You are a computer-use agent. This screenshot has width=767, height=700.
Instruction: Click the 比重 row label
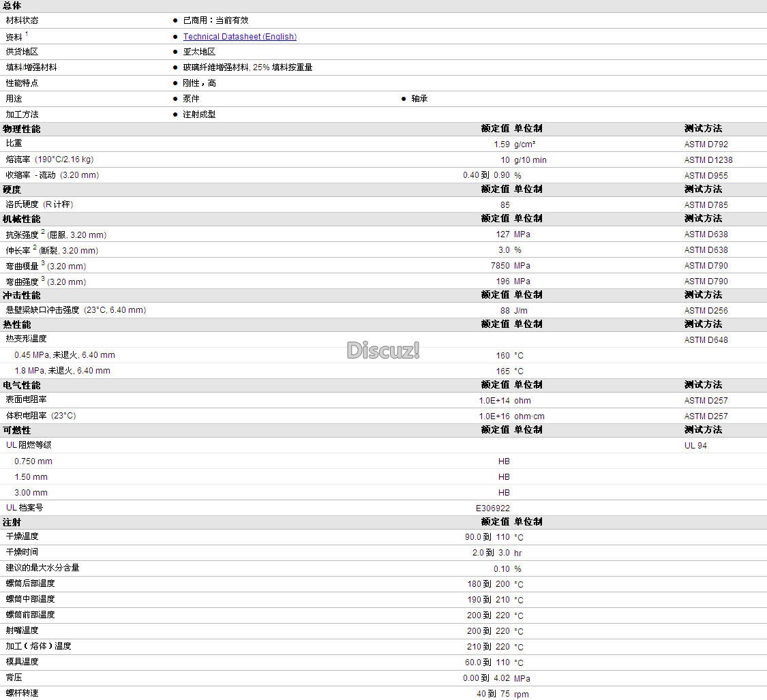(x=14, y=143)
